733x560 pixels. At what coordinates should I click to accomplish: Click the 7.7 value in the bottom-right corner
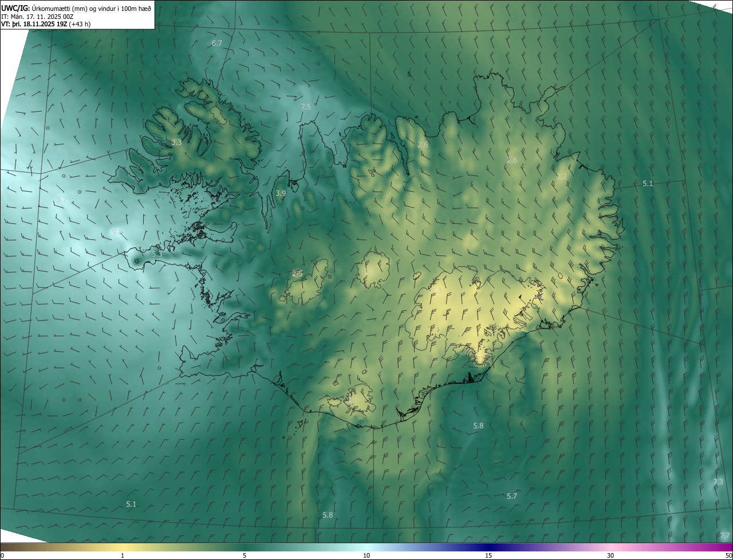pyautogui.click(x=725, y=536)
